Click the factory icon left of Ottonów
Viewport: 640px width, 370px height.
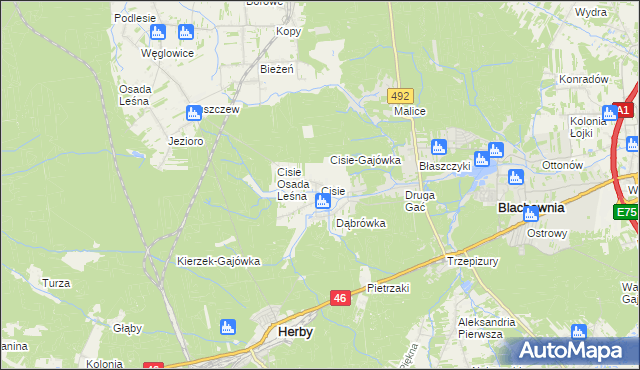point(516,177)
